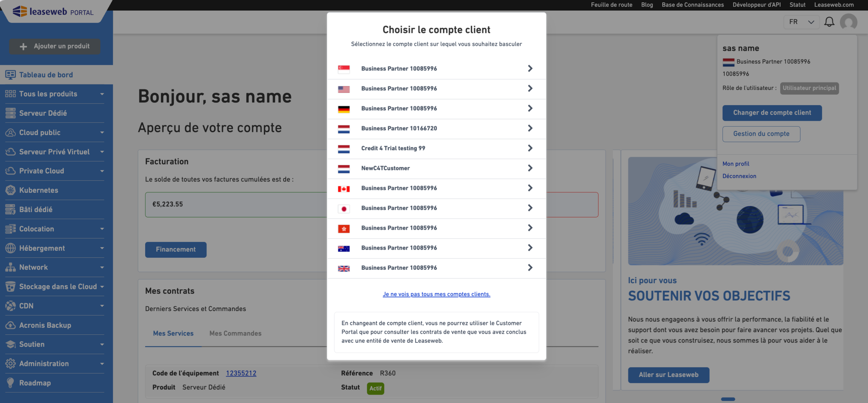This screenshot has height=403, width=868.
Task: Open Blog in top navigation
Action: [647, 5]
